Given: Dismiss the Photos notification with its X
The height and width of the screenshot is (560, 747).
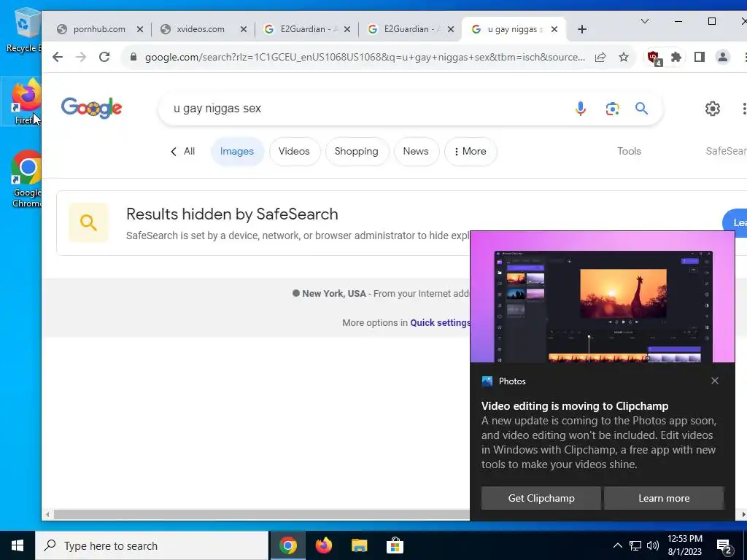Looking at the screenshot, I should tap(715, 381).
